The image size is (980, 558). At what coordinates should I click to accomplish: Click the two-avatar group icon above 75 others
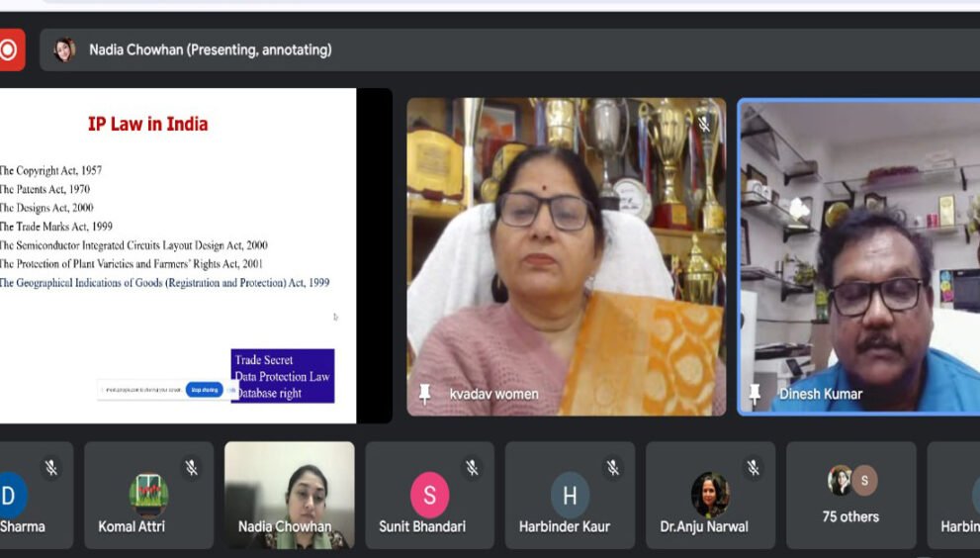[x=852, y=481]
